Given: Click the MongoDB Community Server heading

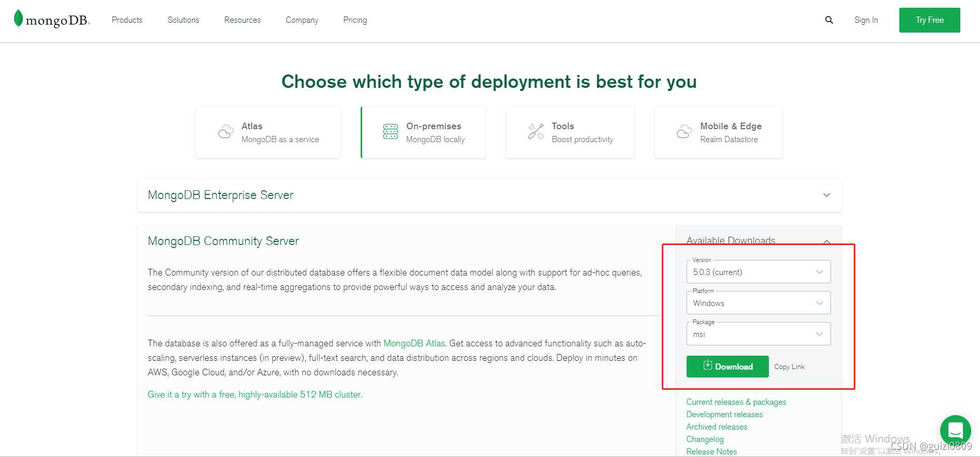Looking at the screenshot, I should (224, 241).
